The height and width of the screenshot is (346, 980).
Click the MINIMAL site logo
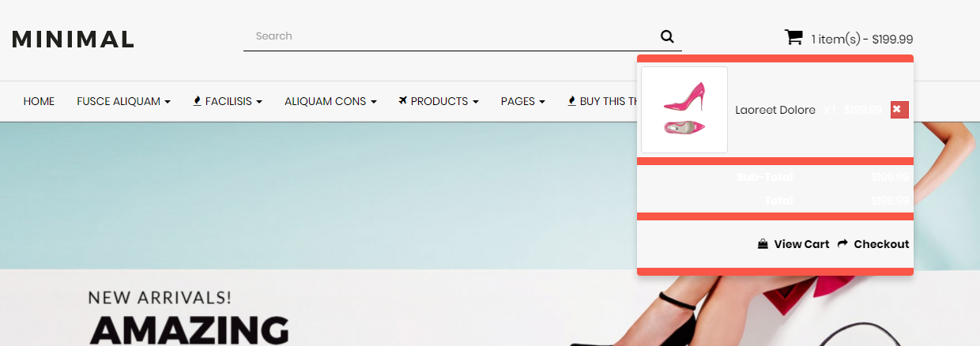(73, 39)
